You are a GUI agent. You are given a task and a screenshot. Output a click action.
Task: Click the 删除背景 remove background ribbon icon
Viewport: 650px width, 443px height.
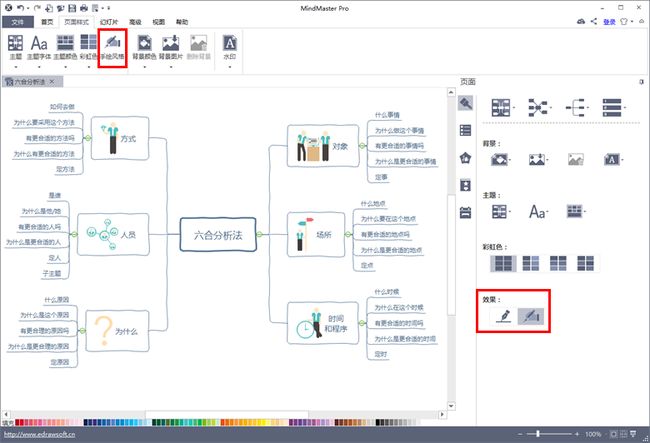tap(199, 44)
